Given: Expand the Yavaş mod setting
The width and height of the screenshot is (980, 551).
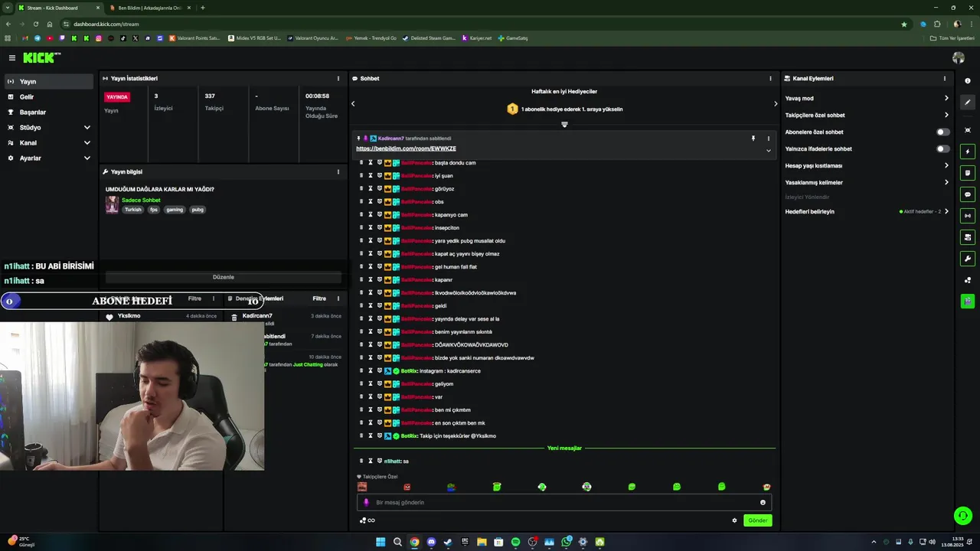Looking at the screenshot, I should click(946, 98).
